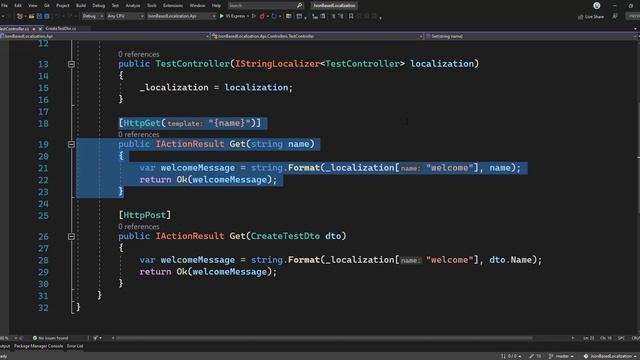
Task: Click Start Without Debugging outline play icon
Action: click(253, 16)
